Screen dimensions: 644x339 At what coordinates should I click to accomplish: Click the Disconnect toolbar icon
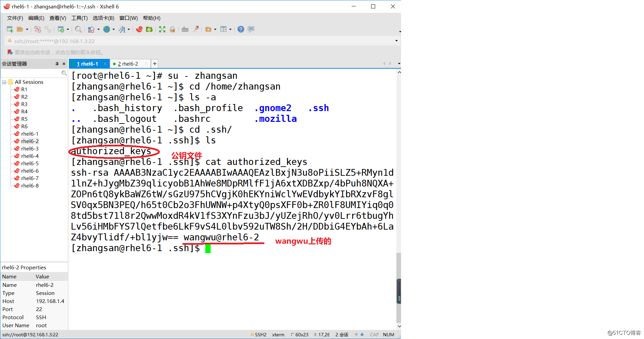[38, 29]
